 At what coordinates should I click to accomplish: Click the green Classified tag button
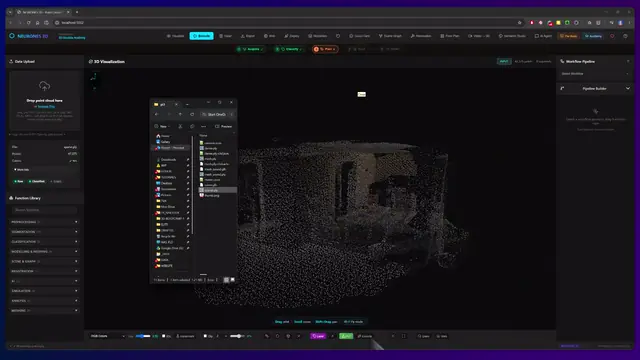pyautogui.click(x=37, y=181)
